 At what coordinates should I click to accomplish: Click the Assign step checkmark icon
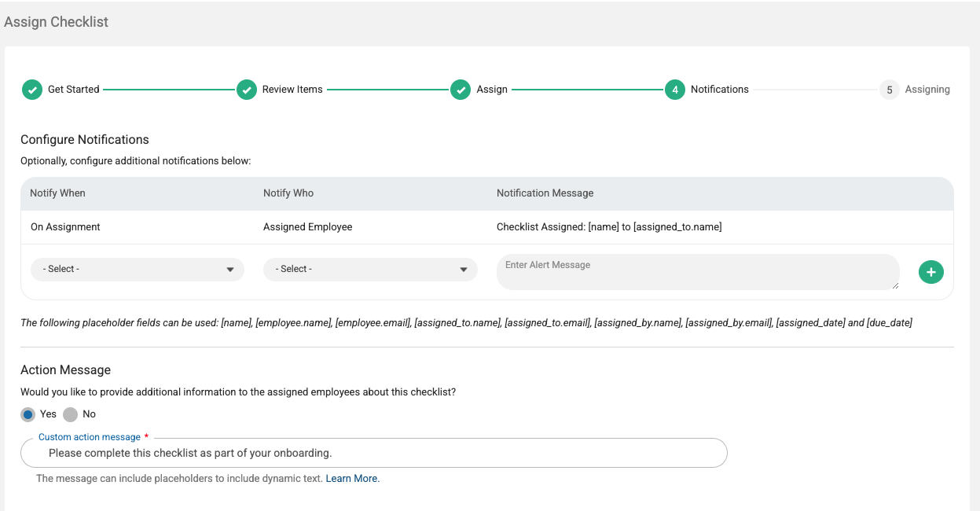461,90
